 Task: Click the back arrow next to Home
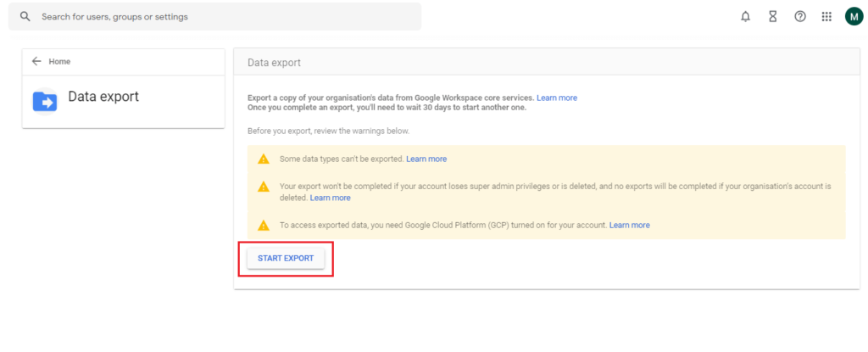click(x=36, y=61)
